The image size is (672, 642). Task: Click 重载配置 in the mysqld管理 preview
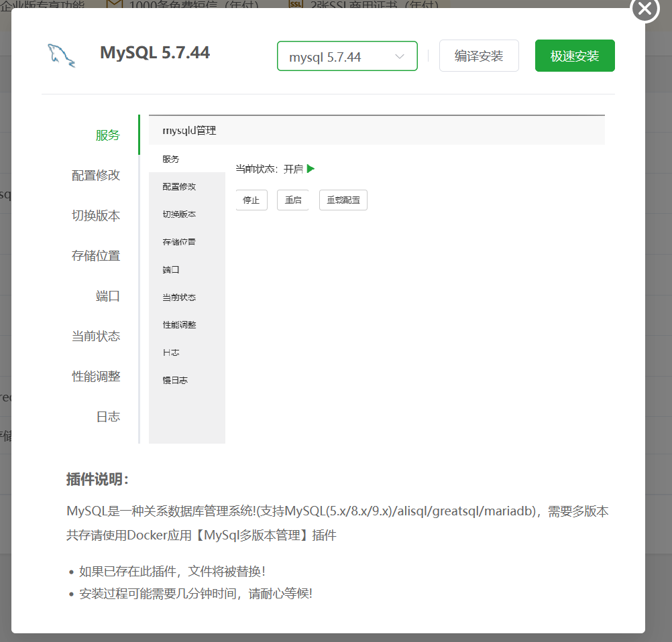[343, 200]
